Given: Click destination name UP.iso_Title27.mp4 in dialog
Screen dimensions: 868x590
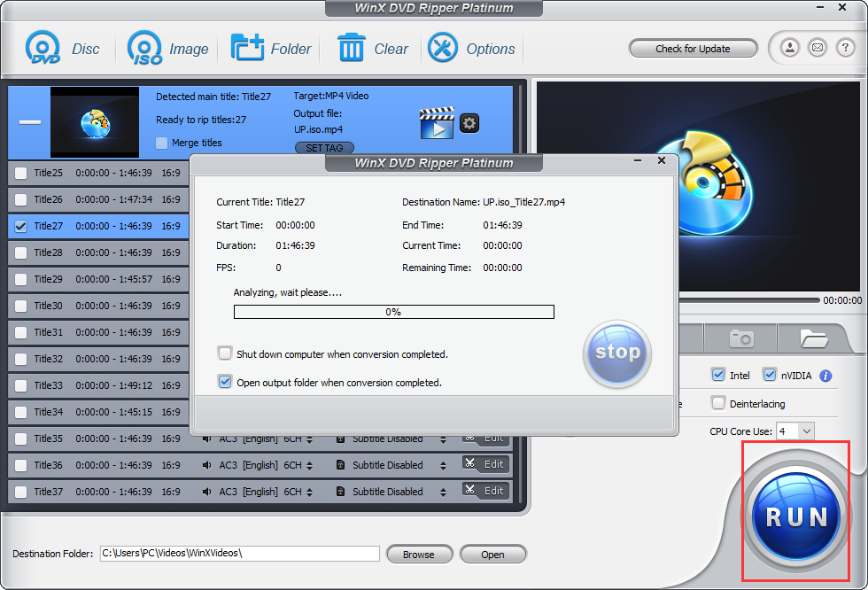Looking at the screenshot, I should pos(523,202).
